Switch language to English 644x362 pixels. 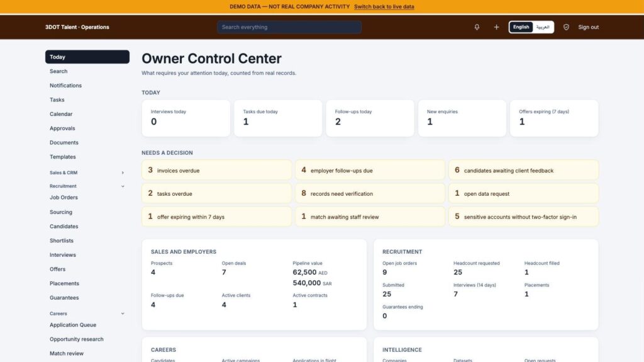[x=521, y=27]
